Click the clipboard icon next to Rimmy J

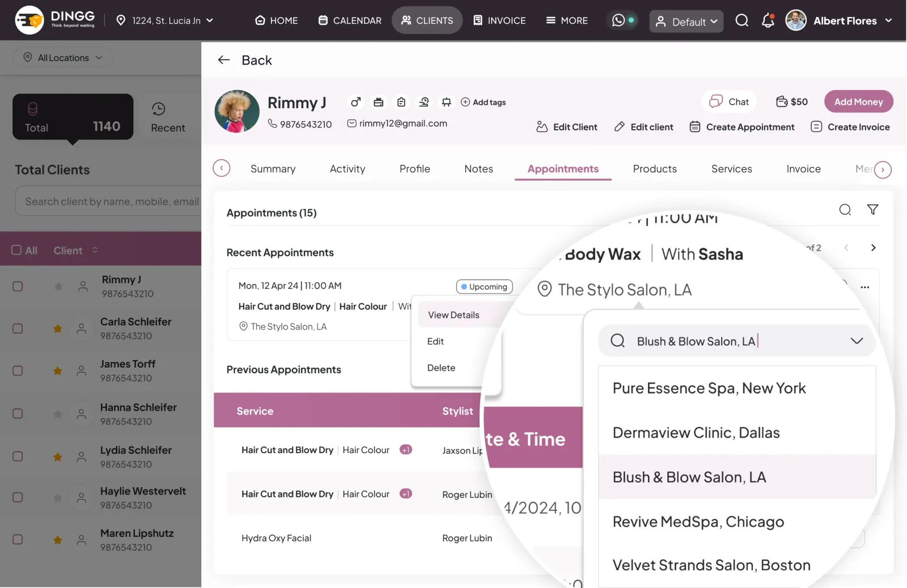401,102
